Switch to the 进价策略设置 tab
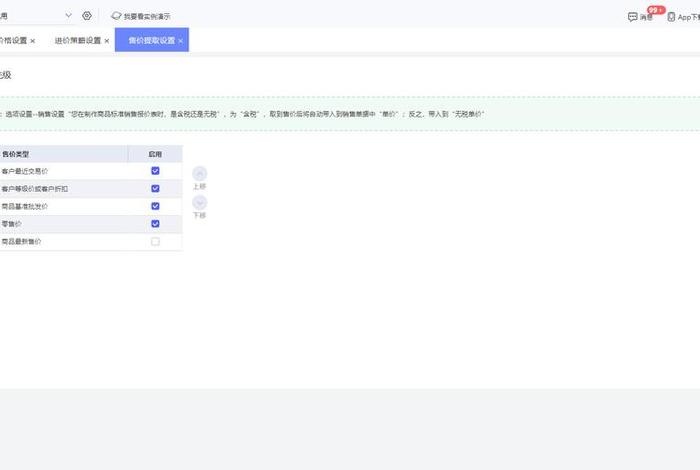 77,41
